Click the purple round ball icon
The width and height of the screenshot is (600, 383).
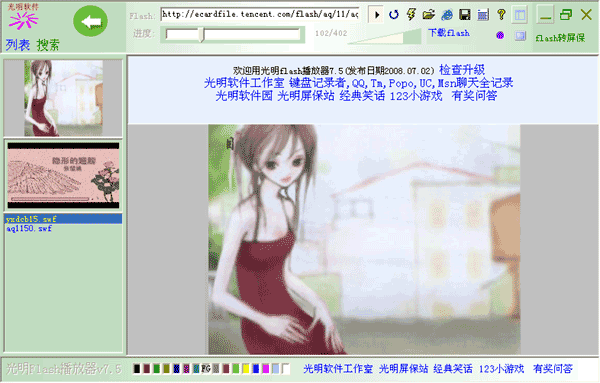point(500,36)
